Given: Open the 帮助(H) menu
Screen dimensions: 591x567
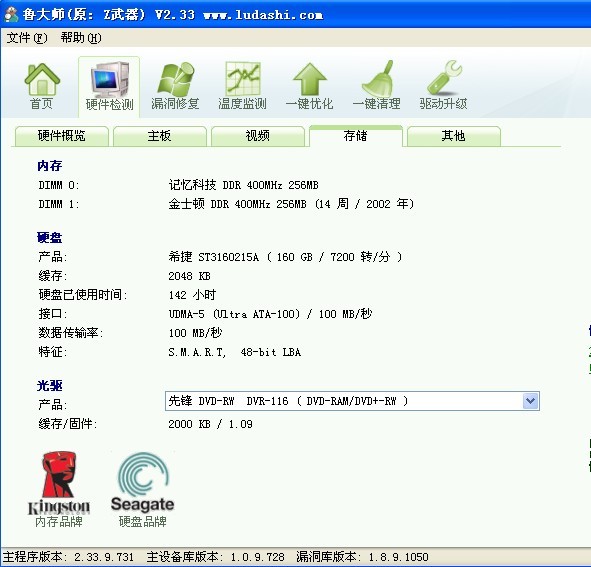Looking at the screenshot, I should [81, 38].
